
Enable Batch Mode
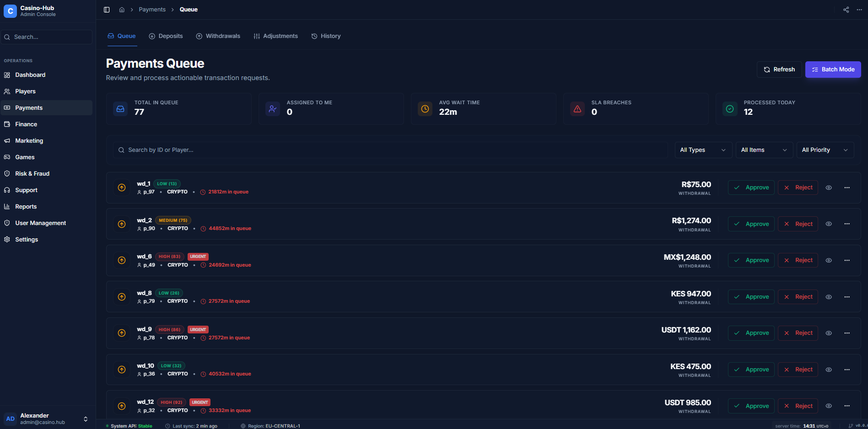[833, 70]
